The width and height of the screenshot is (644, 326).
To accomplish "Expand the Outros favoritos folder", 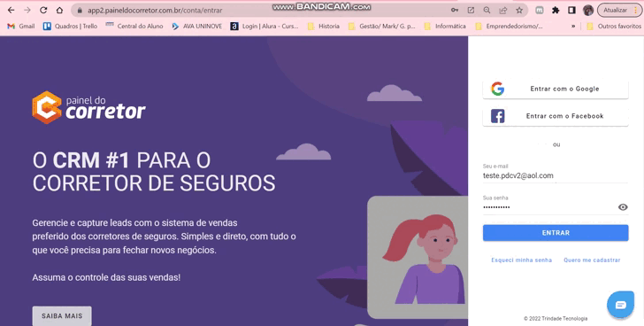I will (614, 26).
